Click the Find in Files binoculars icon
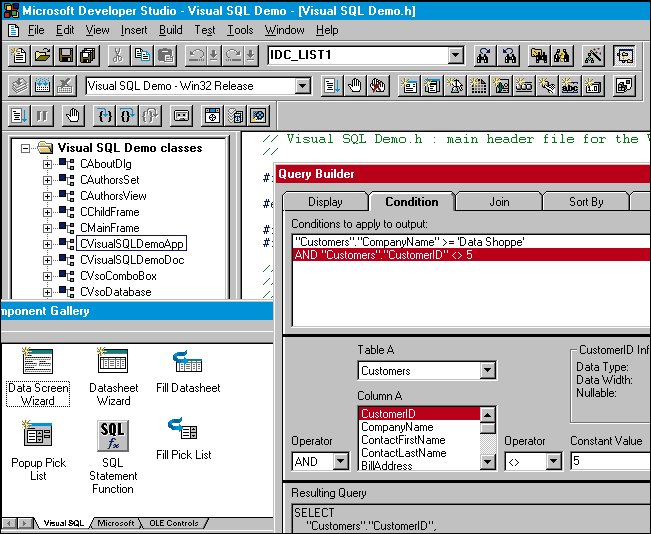Image resolution: width=651 pixels, height=534 pixels. 538,55
